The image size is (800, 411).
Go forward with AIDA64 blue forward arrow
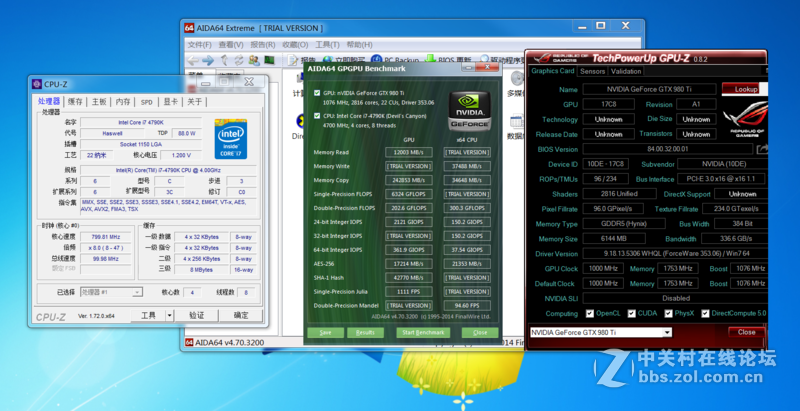208,61
